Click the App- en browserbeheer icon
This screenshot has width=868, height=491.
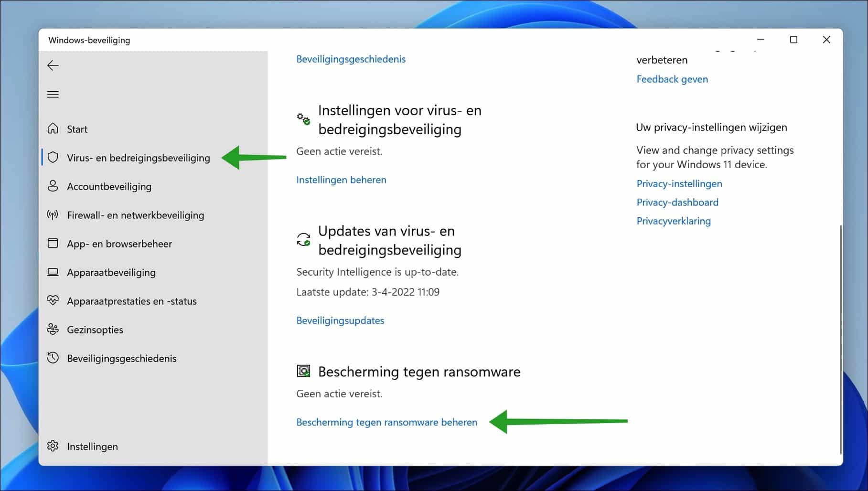(x=53, y=244)
